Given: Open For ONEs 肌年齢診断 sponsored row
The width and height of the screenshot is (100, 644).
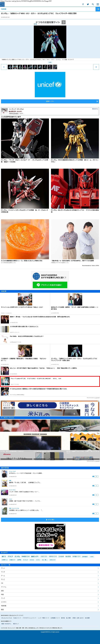Looking at the screenshot, I should [x=50, y=339].
